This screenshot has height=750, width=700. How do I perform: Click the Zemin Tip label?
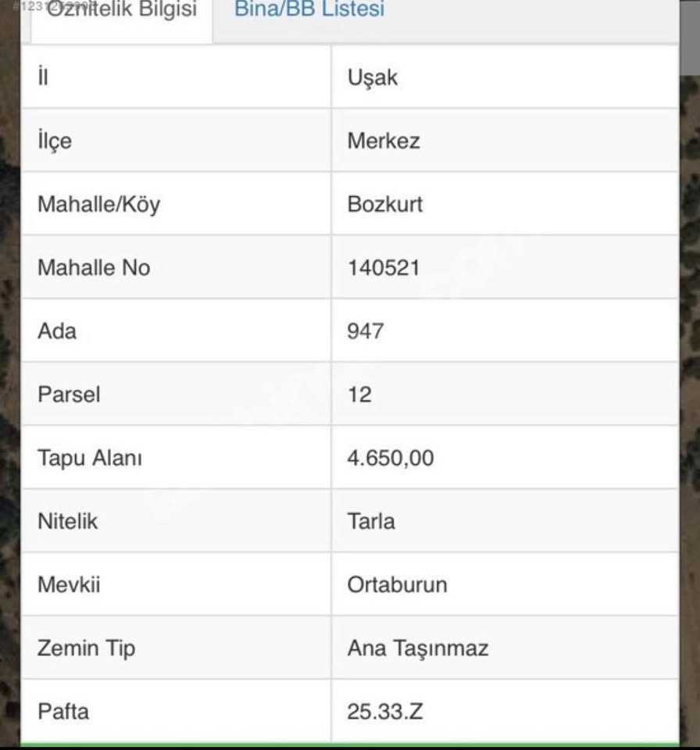(86, 648)
